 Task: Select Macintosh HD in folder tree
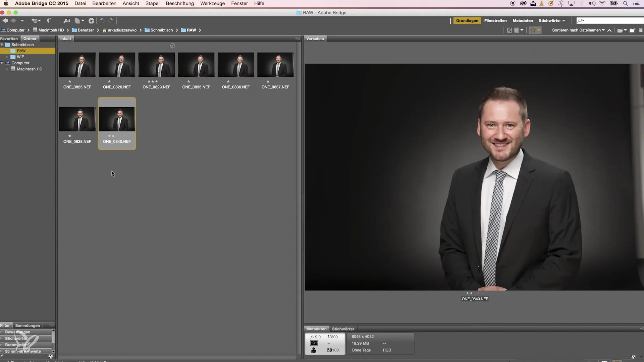coord(30,69)
